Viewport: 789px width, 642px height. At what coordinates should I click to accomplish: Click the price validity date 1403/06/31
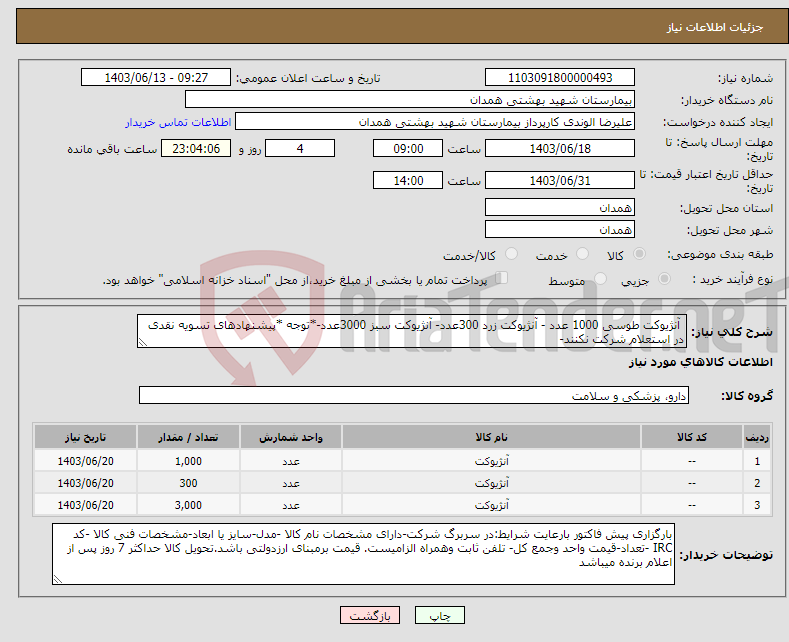pos(560,180)
